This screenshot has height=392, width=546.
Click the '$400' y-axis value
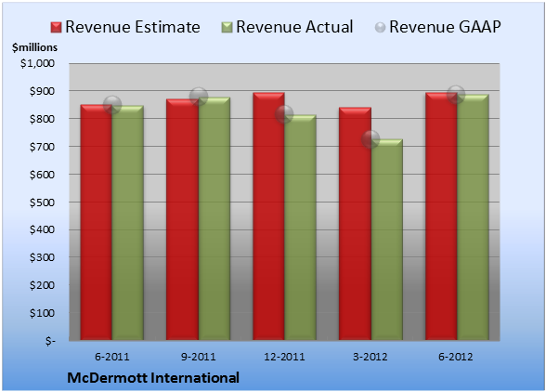click(42, 229)
